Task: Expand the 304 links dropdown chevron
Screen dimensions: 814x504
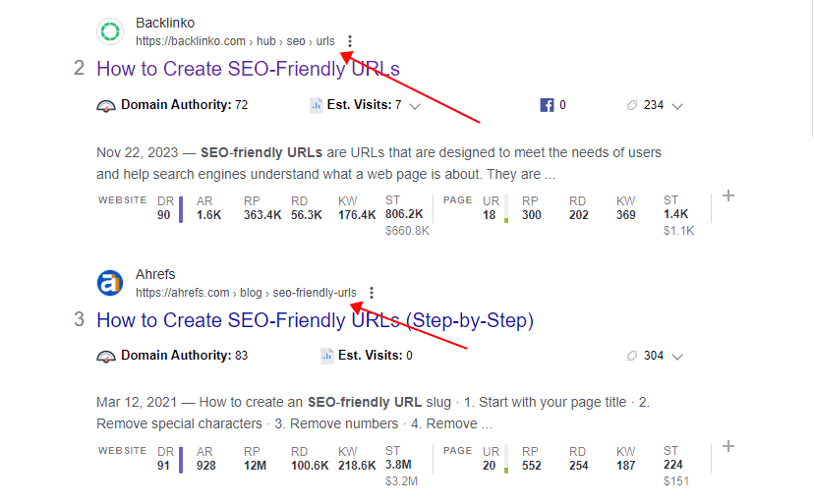Action: click(677, 357)
